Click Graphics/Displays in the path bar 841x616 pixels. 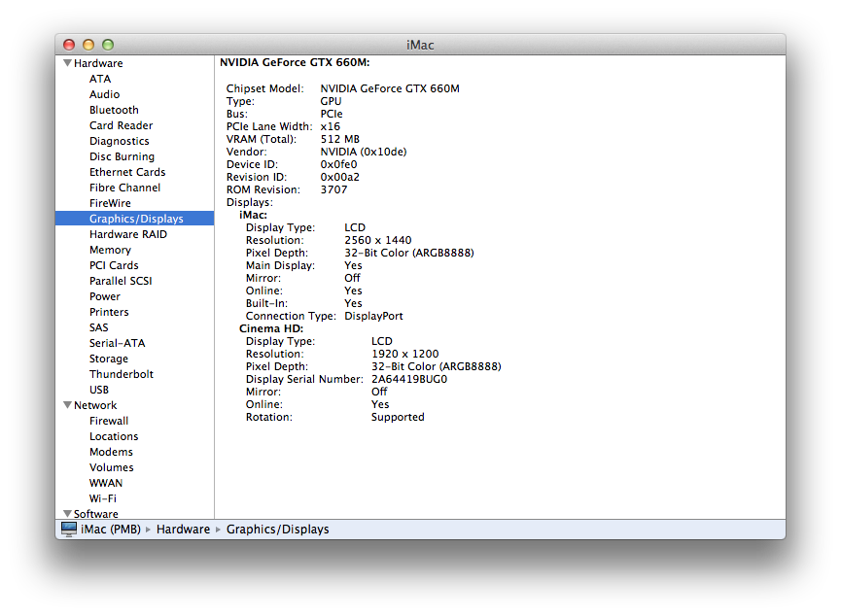[277, 530]
